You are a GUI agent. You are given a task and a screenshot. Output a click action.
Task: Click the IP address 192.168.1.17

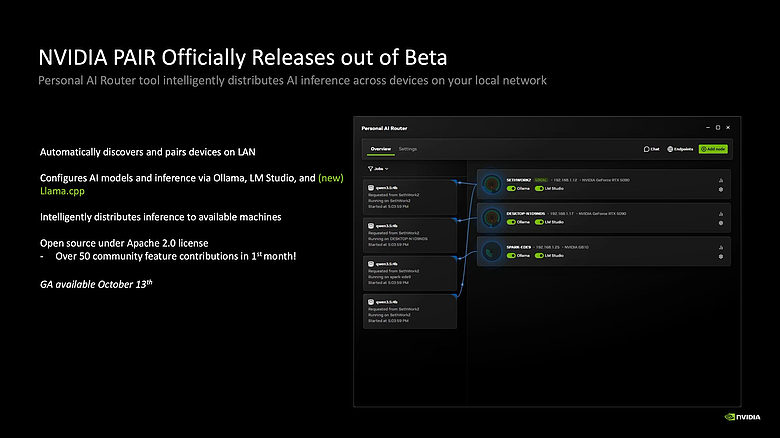pos(562,214)
